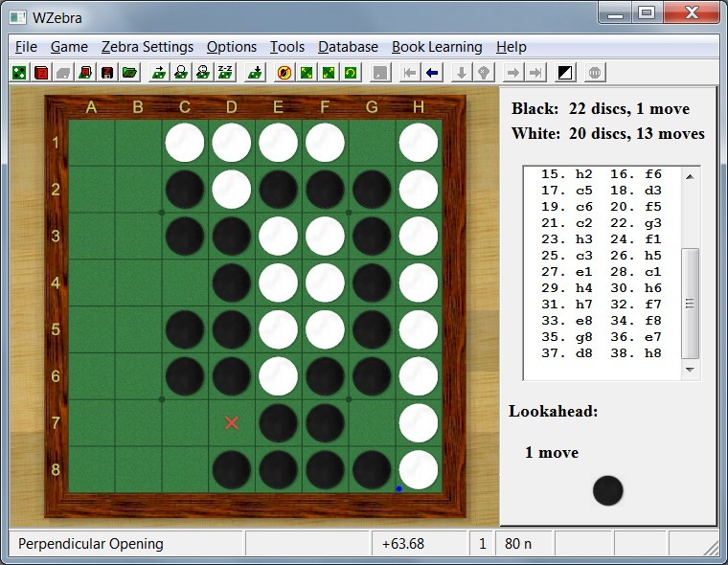The width and height of the screenshot is (728, 565).
Task: Click the Z-Z board icon
Action: [x=225, y=73]
